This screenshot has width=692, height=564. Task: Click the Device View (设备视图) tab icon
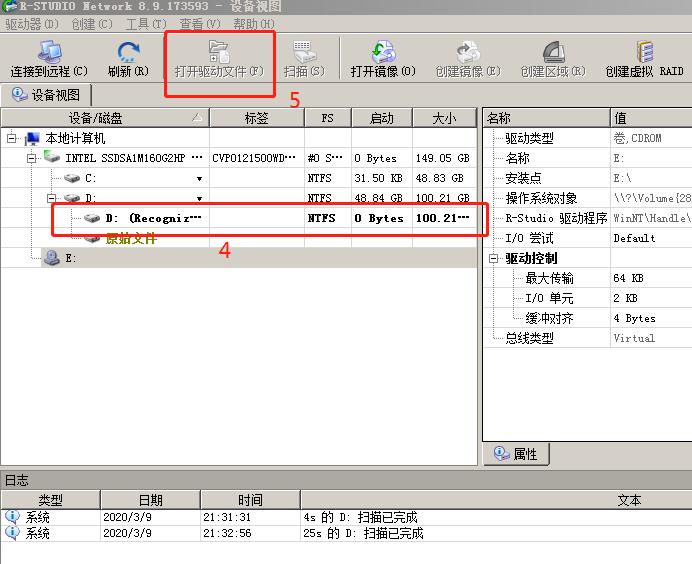(x=19, y=94)
